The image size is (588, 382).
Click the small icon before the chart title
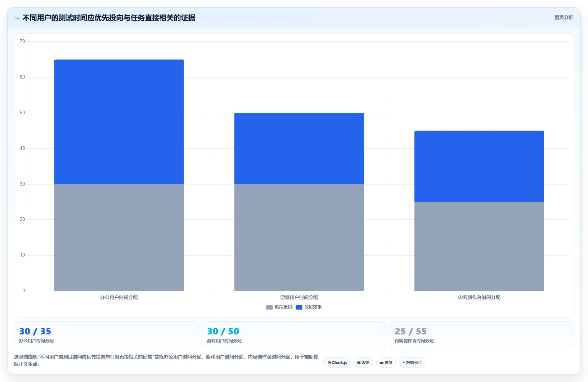click(x=17, y=18)
